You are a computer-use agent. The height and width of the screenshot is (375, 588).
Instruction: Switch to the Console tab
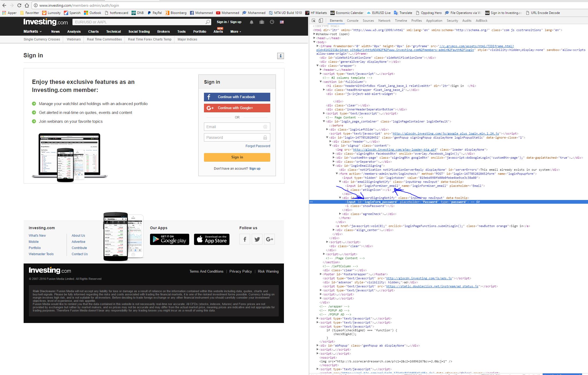(x=352, y=21)
